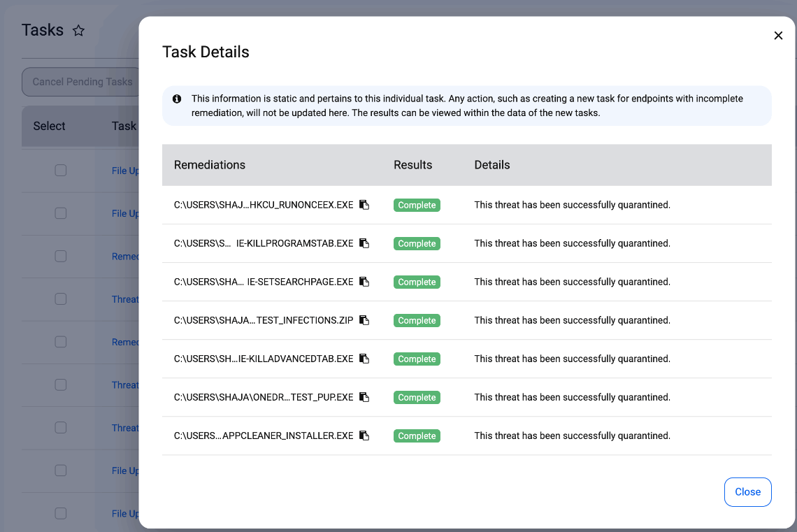The width and height of the screenshot is (797, 532).
Task: Click Complete badge for IE-KILLPROGRAMSTAB.EXE
Action: (x=417, y=243)
